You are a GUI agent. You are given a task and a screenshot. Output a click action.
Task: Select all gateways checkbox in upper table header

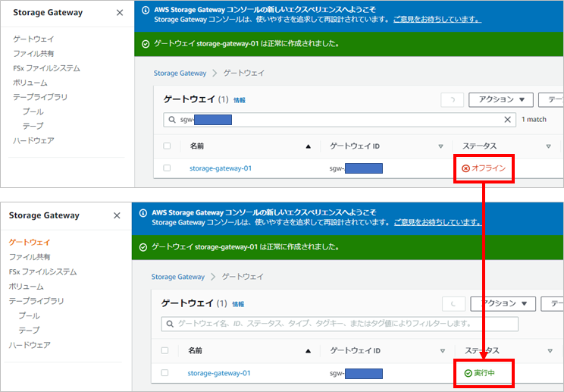click(167, 146)
